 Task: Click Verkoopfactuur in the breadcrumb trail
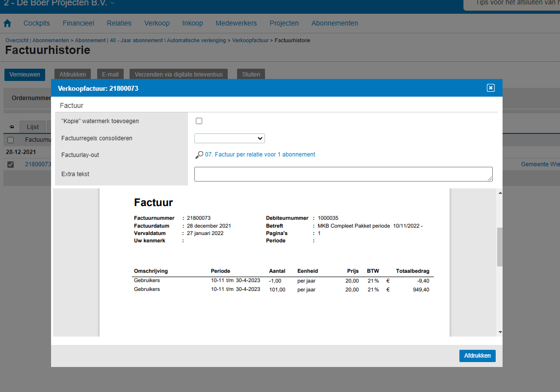[250, 40]
